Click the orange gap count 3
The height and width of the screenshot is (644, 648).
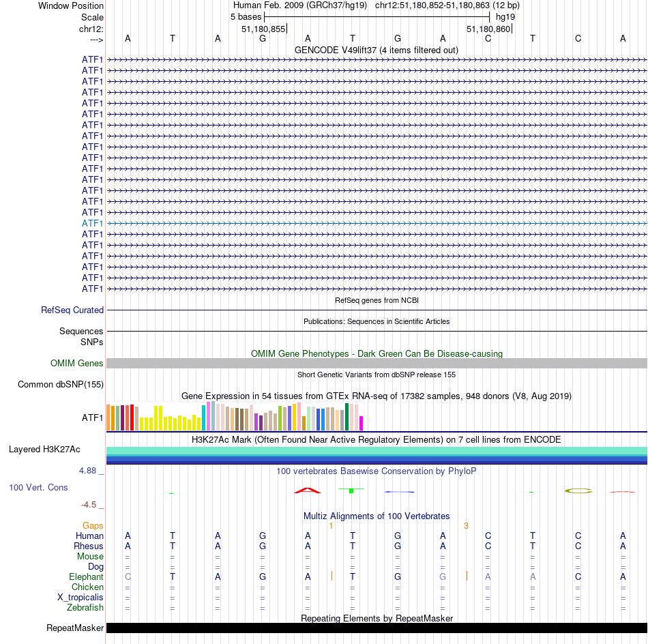(x=466, y=526)
